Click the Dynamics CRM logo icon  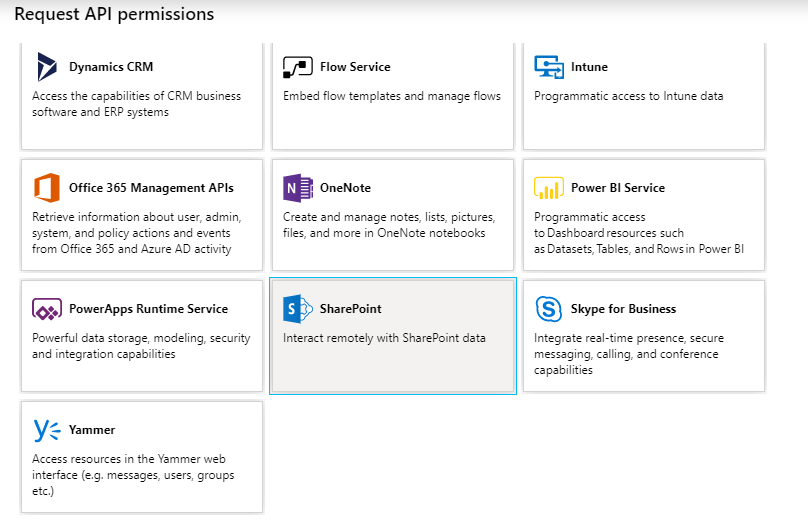46,67
